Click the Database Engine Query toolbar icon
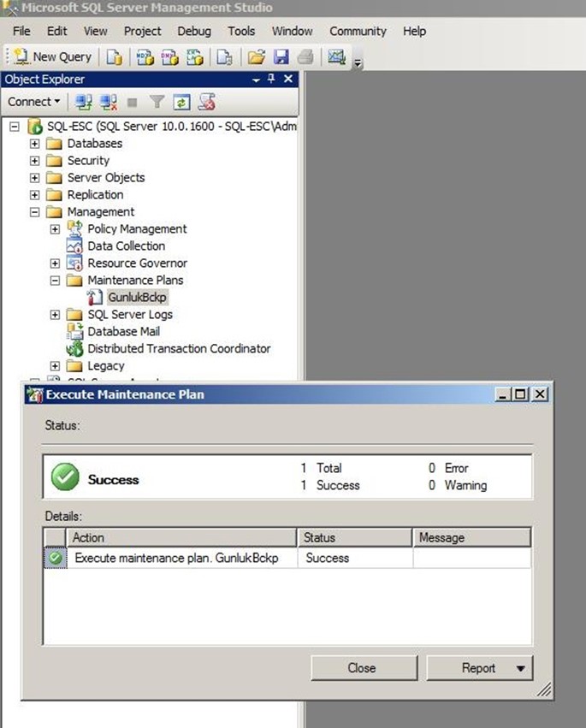 tap(114, 57)
